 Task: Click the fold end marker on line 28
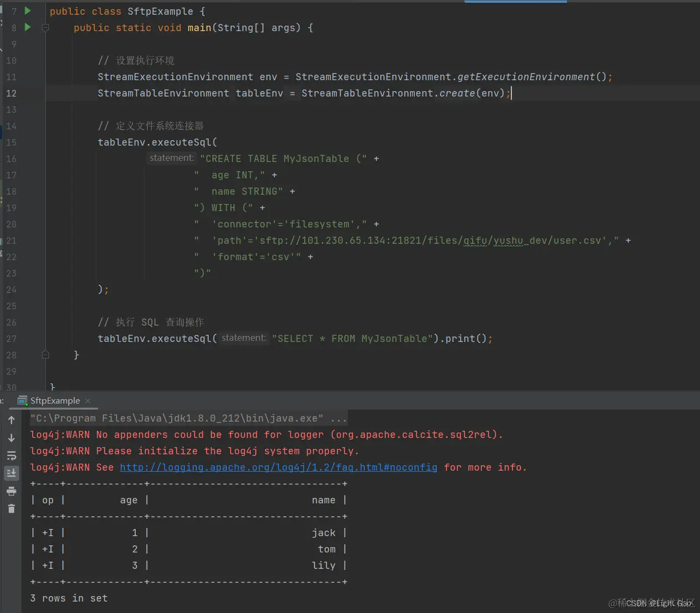46,355
